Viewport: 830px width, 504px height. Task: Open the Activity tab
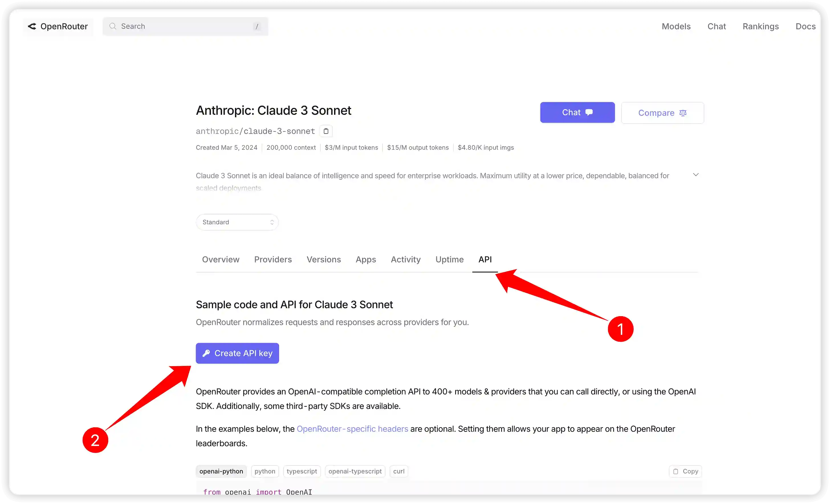406,259
